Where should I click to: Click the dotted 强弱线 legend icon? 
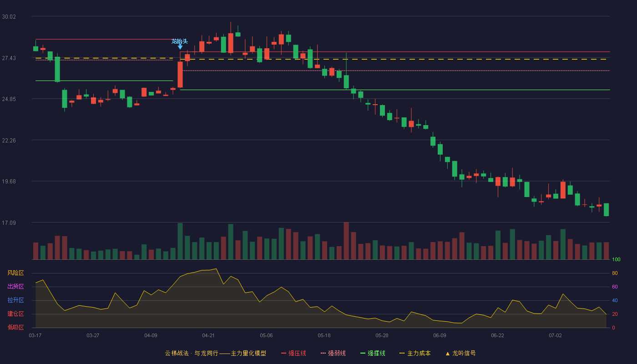pos(323,353)
